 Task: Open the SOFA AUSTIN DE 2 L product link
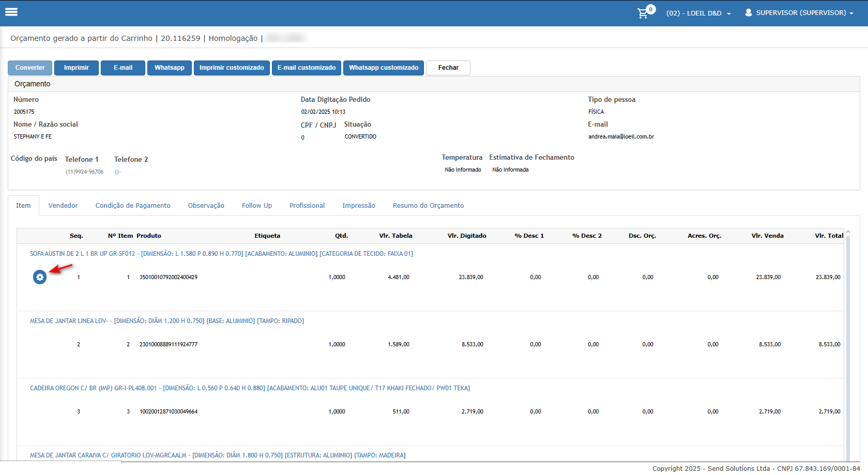click(221, 254)
